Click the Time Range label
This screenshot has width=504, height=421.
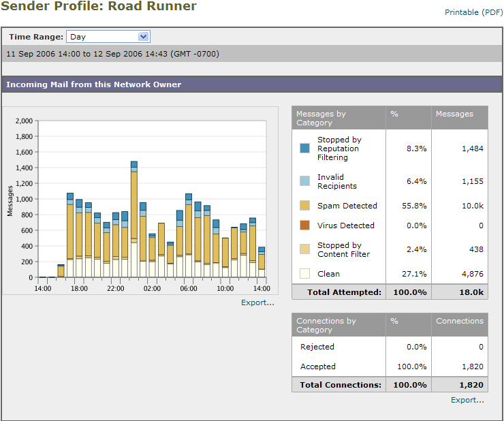(36, 37)
